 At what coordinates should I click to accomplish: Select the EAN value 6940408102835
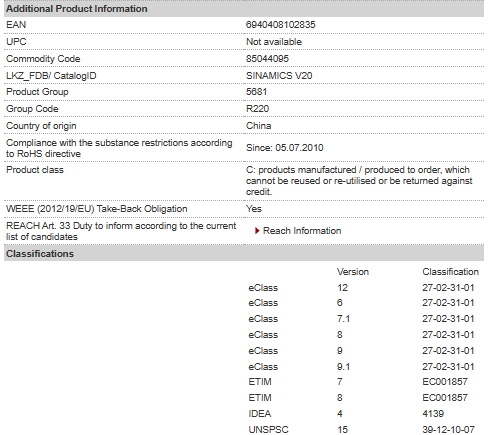coord(280,25)
